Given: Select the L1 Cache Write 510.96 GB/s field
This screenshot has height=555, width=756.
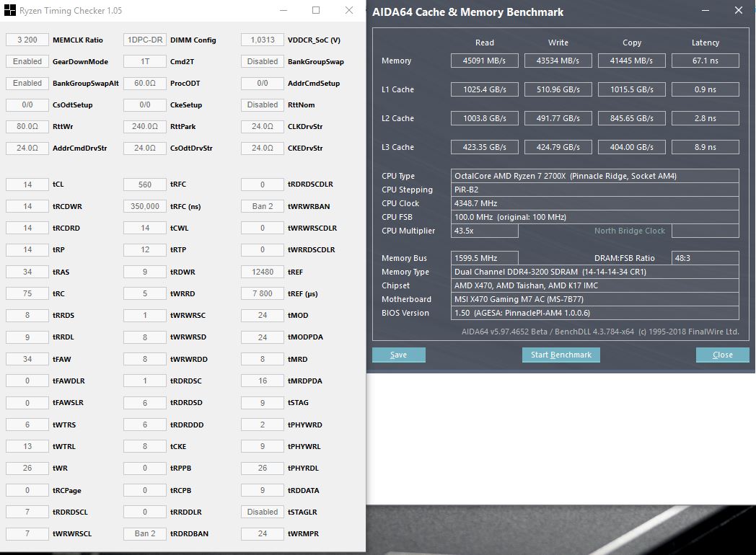Looking at the screenshot, I should pyautogui.click(x=558, y=89).
